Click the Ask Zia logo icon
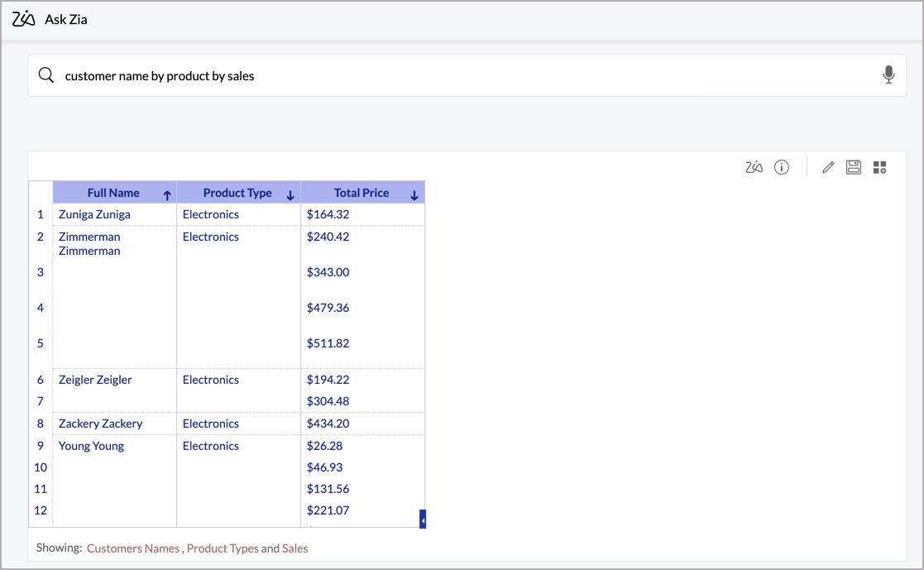 pos(24,19)
